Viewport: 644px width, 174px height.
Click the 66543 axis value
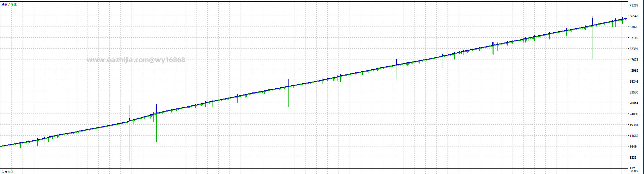pos(634,16)
